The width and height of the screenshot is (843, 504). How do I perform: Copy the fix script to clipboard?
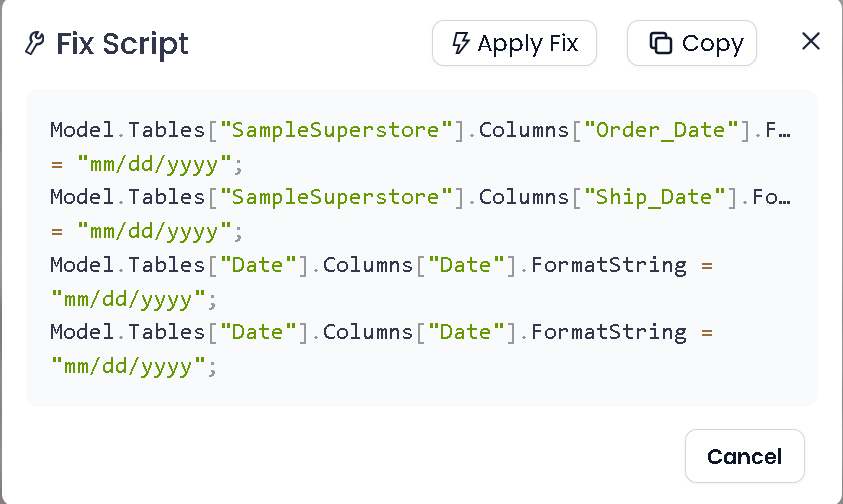click(692, 44)
